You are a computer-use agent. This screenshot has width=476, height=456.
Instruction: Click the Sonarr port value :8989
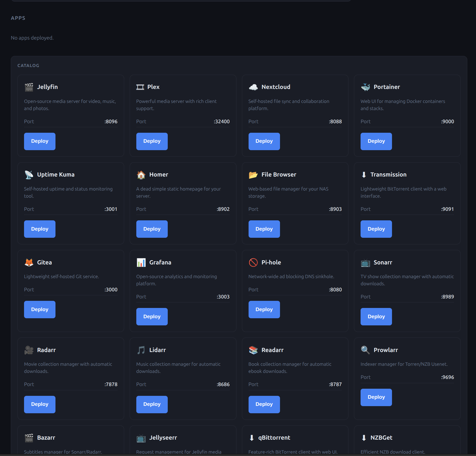[447, 297]
